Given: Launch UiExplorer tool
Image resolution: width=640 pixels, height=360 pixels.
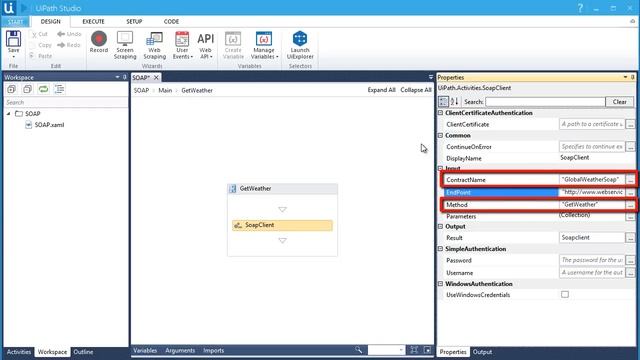Looking at the screenshot, I should point(300,45).
